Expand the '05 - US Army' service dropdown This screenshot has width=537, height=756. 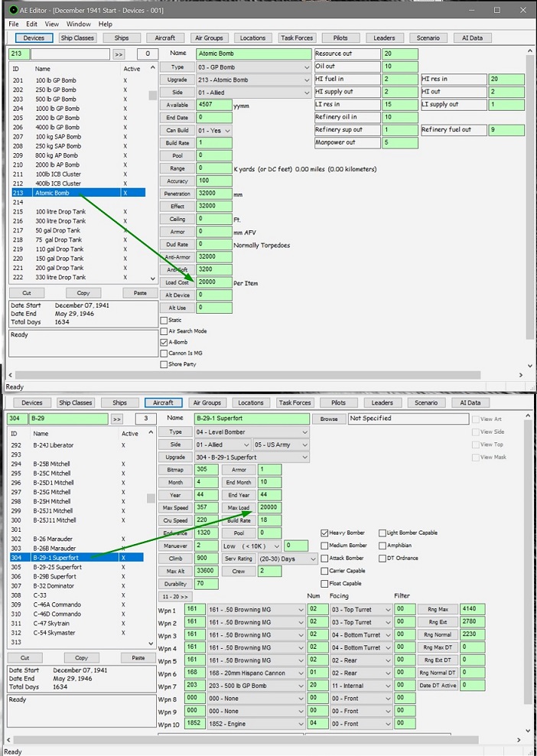(x=282, y=445)
